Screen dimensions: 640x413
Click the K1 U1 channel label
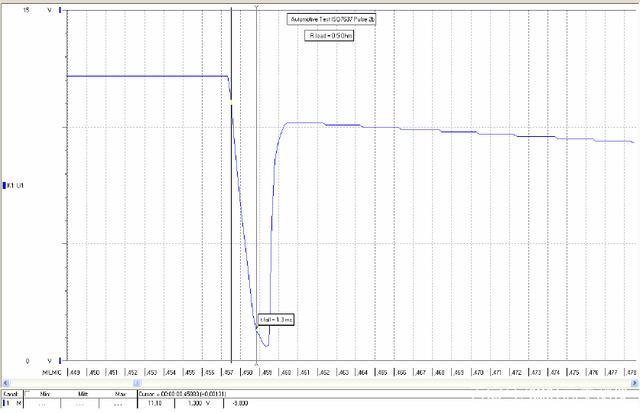[x=14, y=186]
